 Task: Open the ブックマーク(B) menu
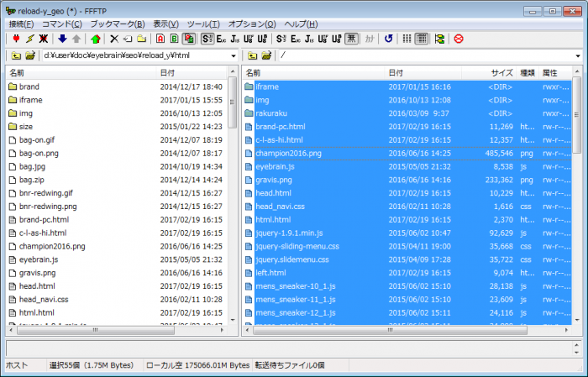click(112, 24)
